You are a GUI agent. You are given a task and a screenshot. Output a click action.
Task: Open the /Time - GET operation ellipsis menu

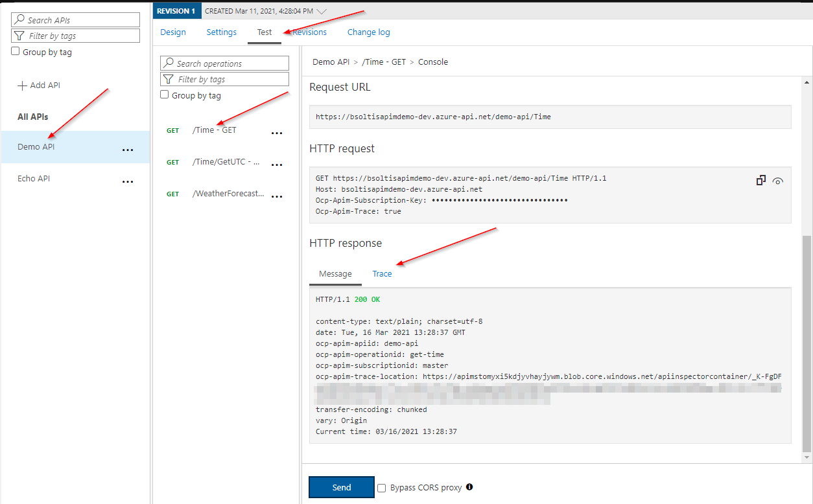coord(277,133)
